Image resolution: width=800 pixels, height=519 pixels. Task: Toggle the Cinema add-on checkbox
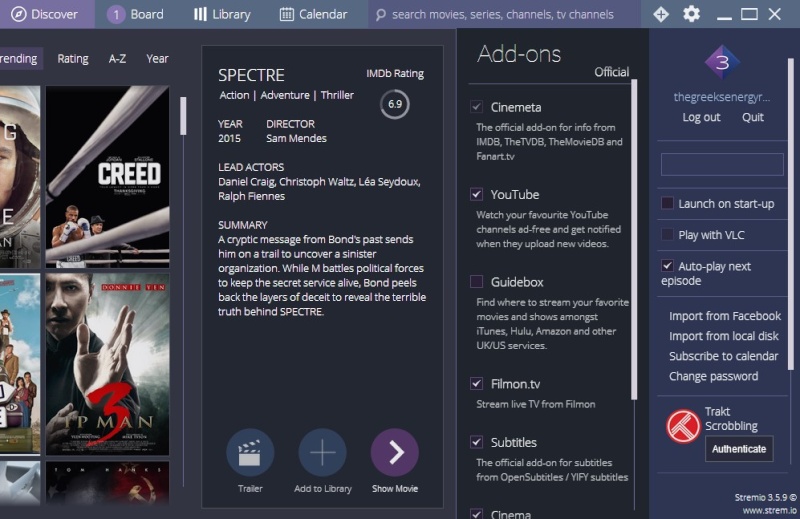click(x=477, y=513)
